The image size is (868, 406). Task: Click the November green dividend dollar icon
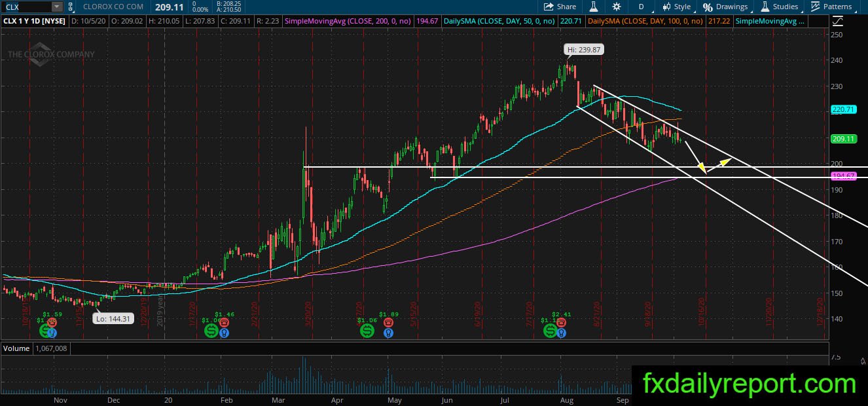click(45, 331)
